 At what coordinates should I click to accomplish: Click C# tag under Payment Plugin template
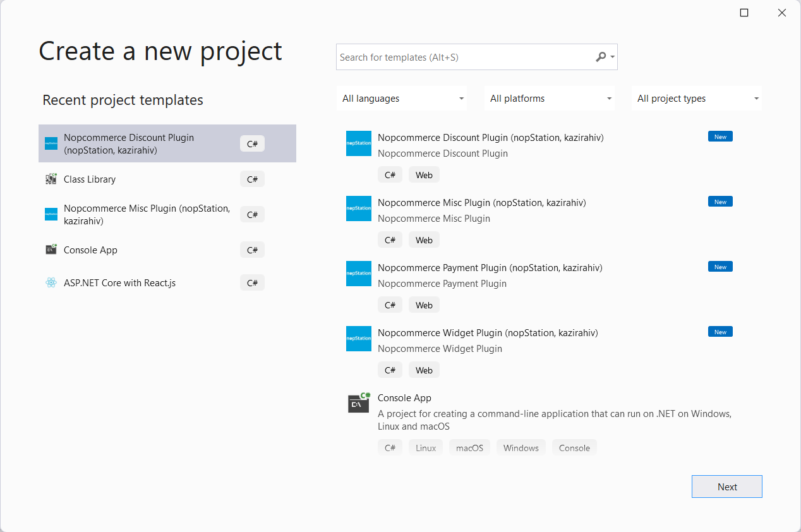point(390,305)
